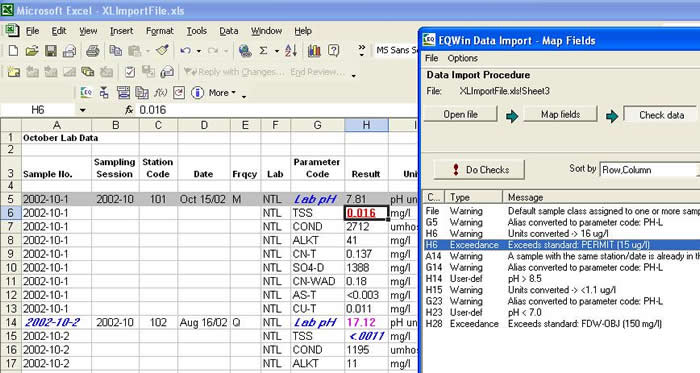700x373 pixels.
Task: Open the AutoSum functions dropdown arrow
Action: pyautogui.click(x=277, y=52)
